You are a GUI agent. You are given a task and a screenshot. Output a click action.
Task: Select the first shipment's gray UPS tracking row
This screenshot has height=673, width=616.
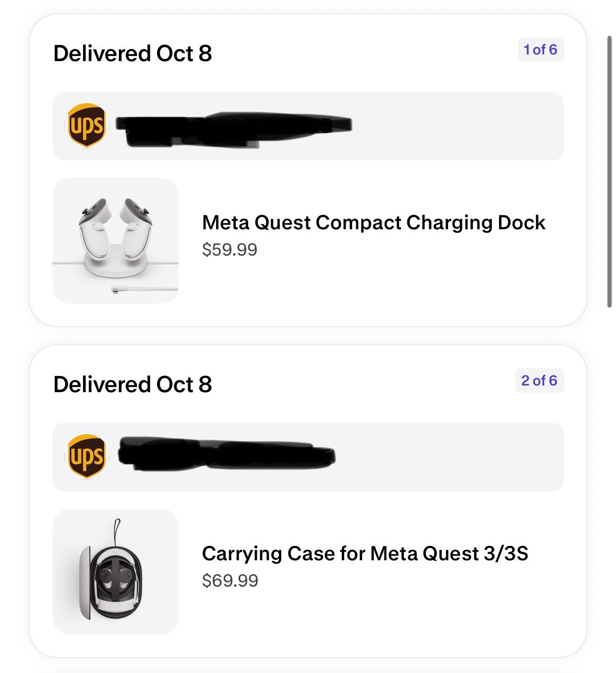454,126
